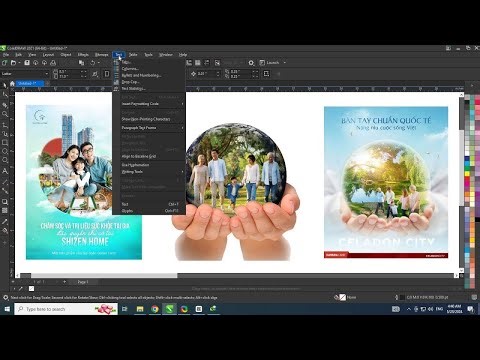Choose Columns... in Text menu
The height and width of the screenshot is (360, 480).
pos(149,69)
